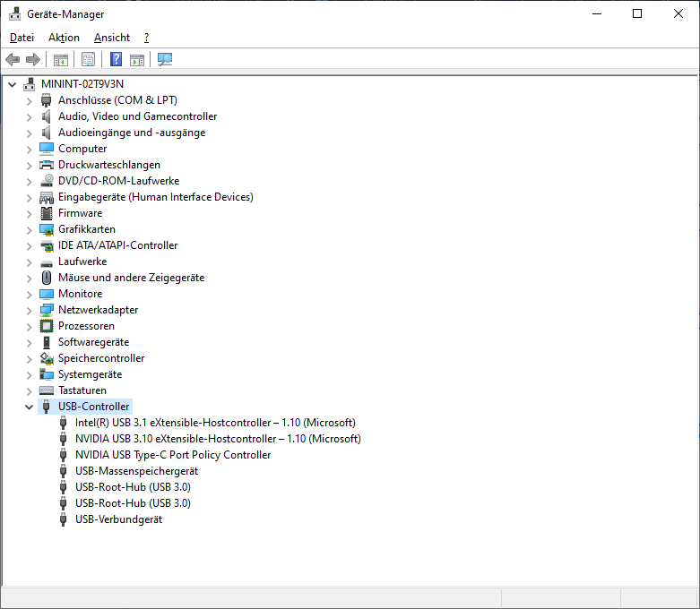
Task: Open the Aktion menu
Action: pyautogui.click(x=64, y=38)
